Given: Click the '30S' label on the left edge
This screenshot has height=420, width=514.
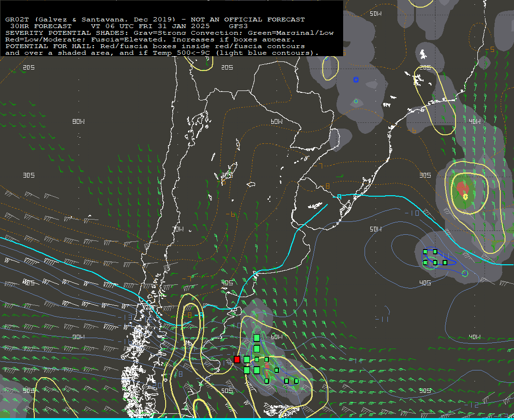Looking at the screenshot, I should click(x=29, y=175).
